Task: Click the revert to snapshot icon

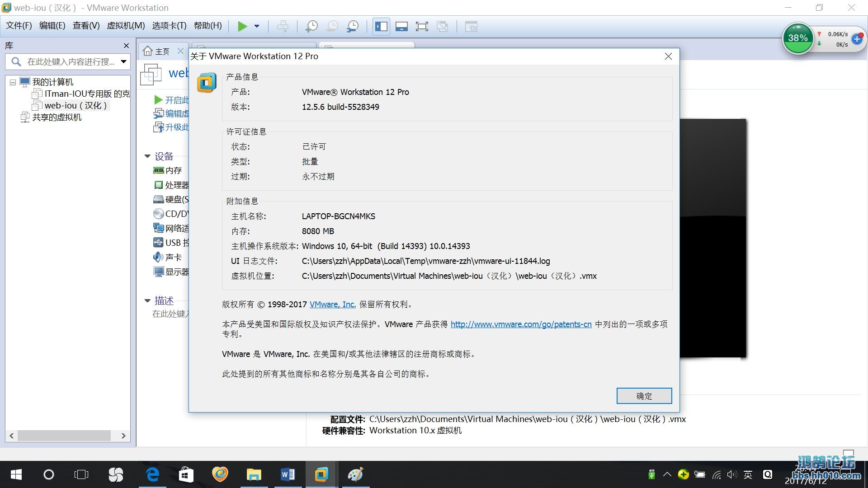Action: pos(332,26)
